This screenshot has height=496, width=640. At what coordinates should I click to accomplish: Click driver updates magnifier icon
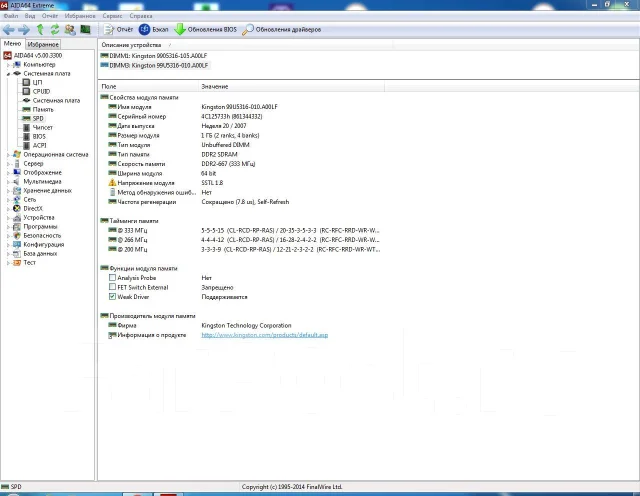[x=248, y=29]
